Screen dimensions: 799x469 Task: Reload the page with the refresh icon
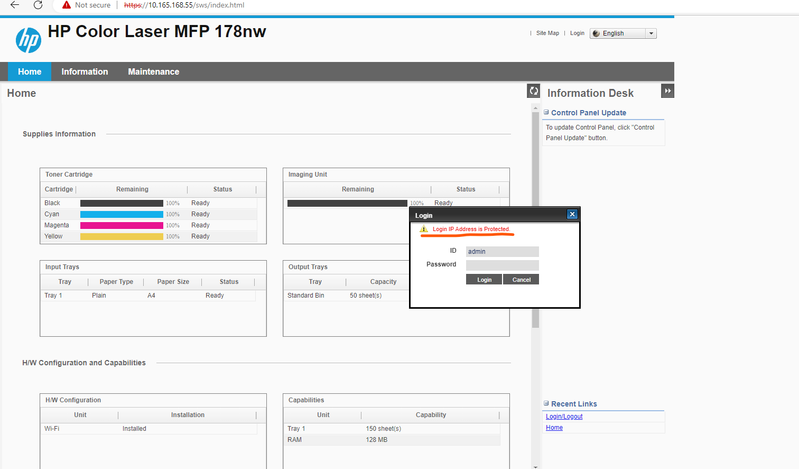pos(38,5)
